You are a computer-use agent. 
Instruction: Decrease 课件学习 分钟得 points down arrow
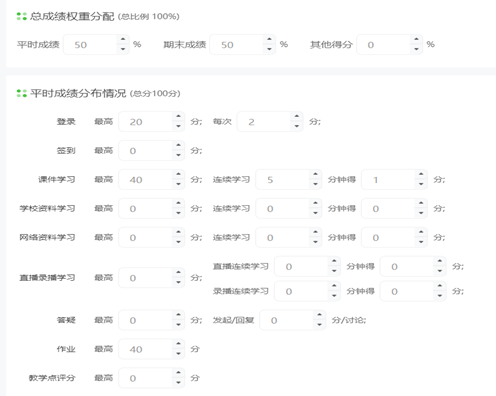(421, 184)
